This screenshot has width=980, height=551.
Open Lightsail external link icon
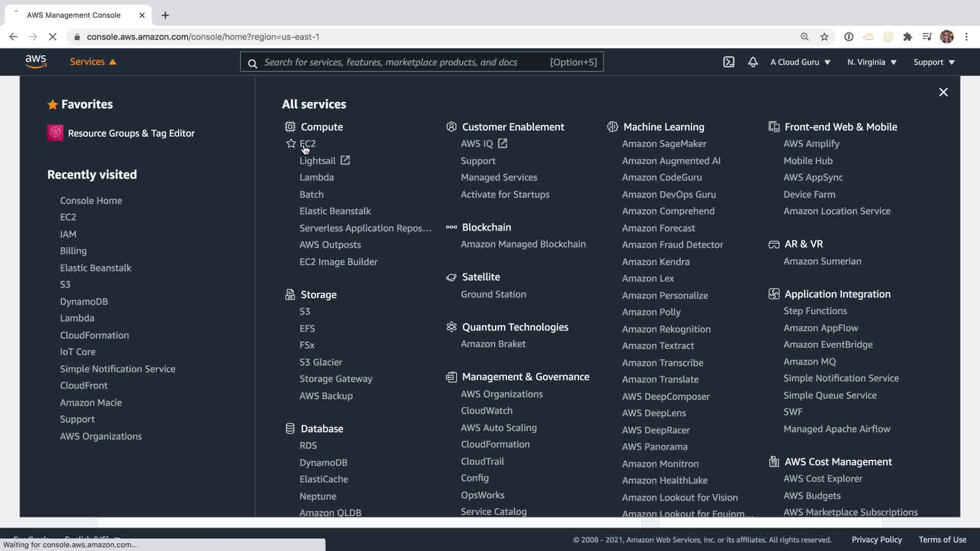345,160
